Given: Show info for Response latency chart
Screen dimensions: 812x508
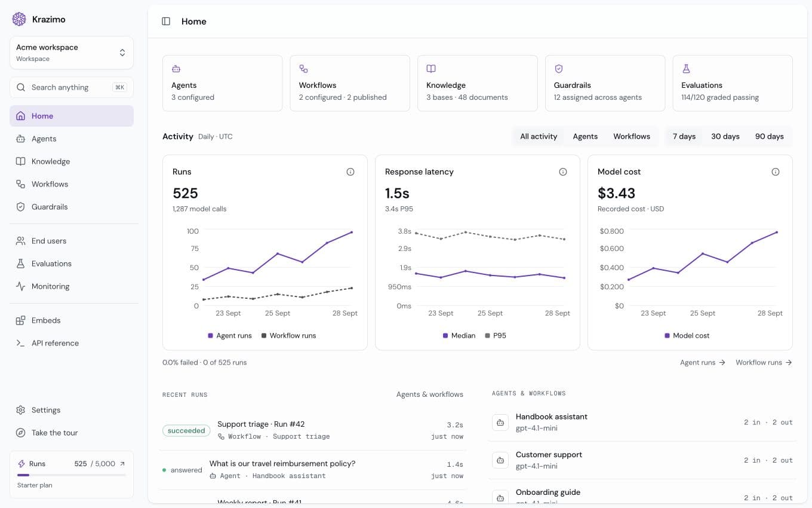Looking at the screenshot, I should 563,172.
